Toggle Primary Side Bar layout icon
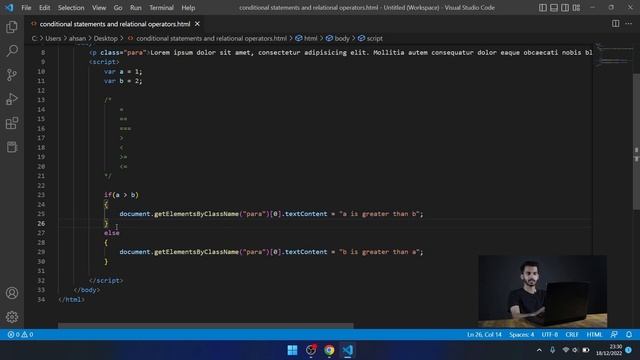The width and height of the screenshot is (640, 360). 542,7
